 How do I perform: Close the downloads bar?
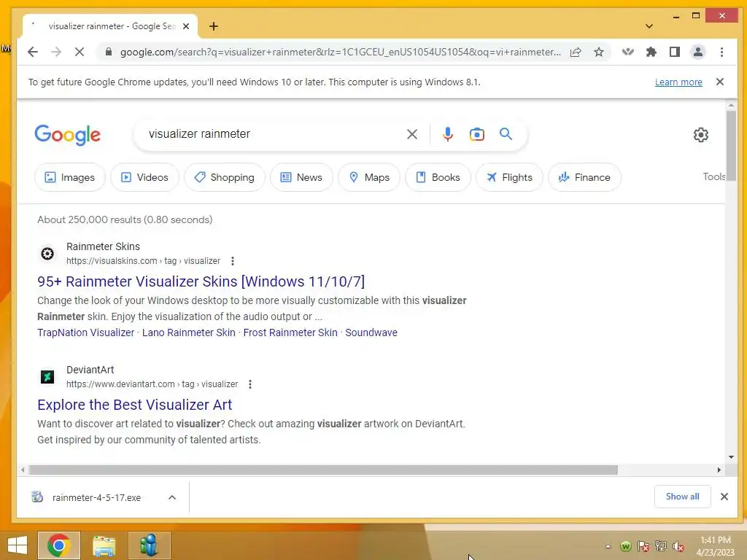coord(724,497)
